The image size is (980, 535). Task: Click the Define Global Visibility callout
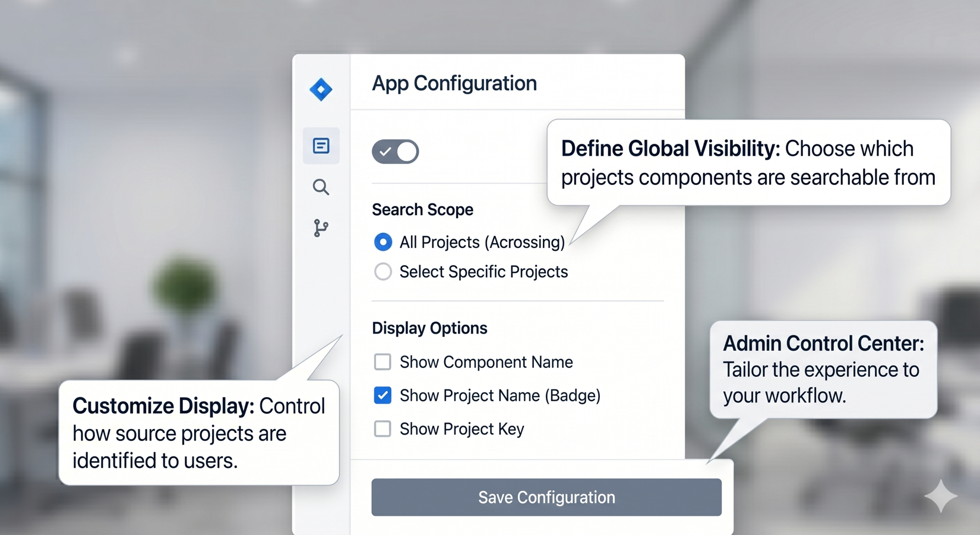pos(748,163)
